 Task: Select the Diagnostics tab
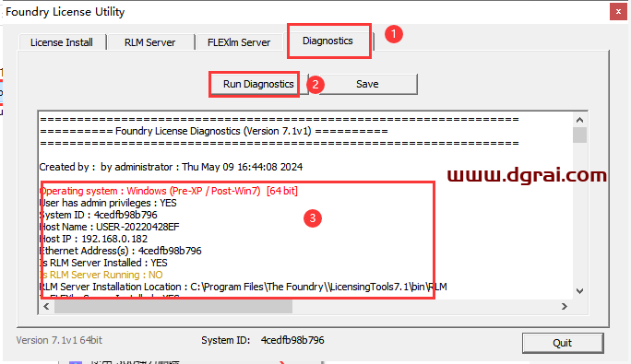[328, 41]
